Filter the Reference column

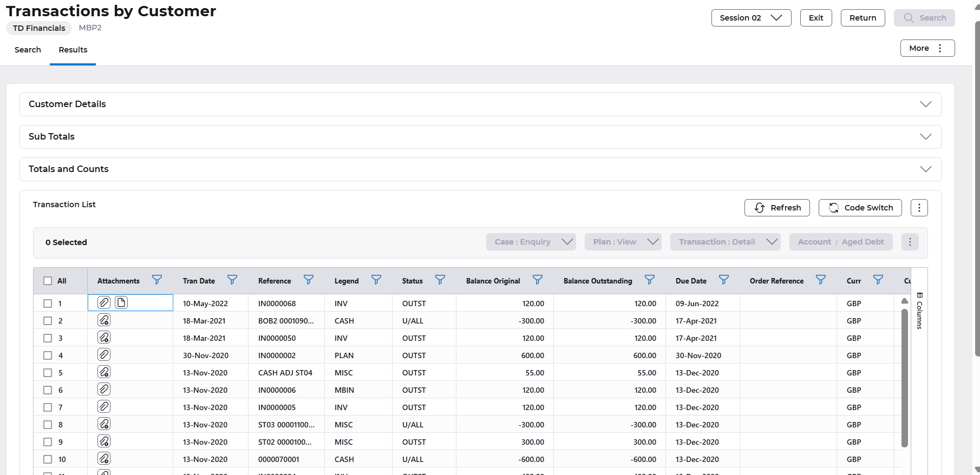(309, 280)
